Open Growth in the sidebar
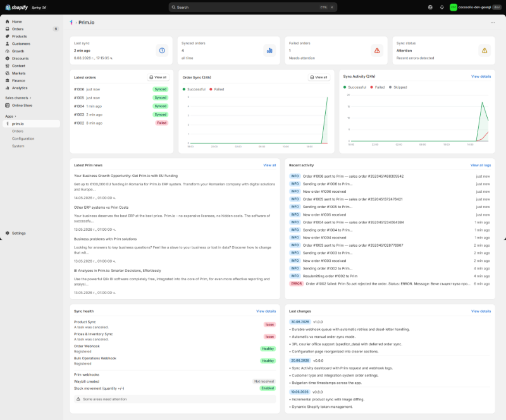Viewport: 506px width, 420px height. pos(18,51)
